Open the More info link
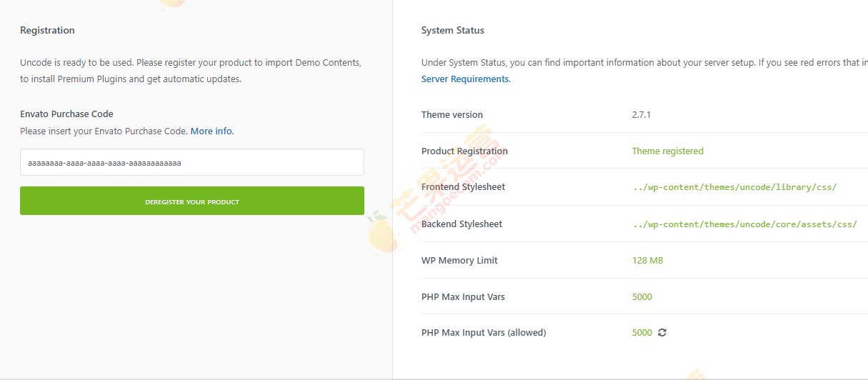This screenshot has height=380, width=868. (211, 131)
